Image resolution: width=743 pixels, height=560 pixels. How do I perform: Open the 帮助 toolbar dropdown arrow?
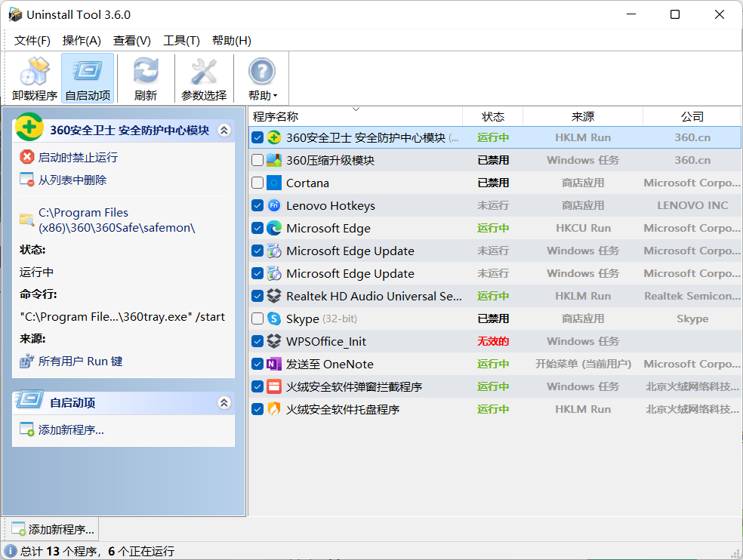tap(276, 96)
